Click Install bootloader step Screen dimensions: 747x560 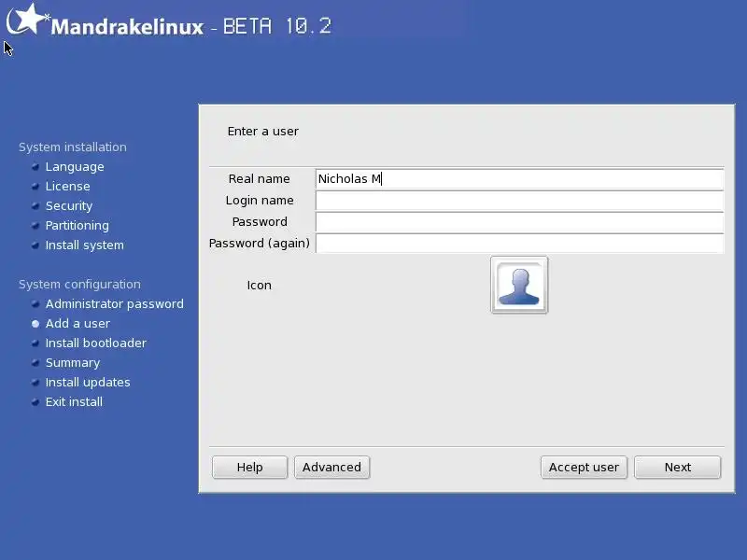tap(96, 343)
